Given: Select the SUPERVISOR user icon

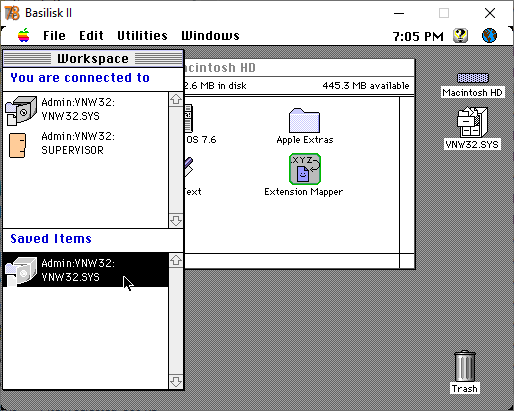Looking at the screenshot, I should [x=17, y=145].
